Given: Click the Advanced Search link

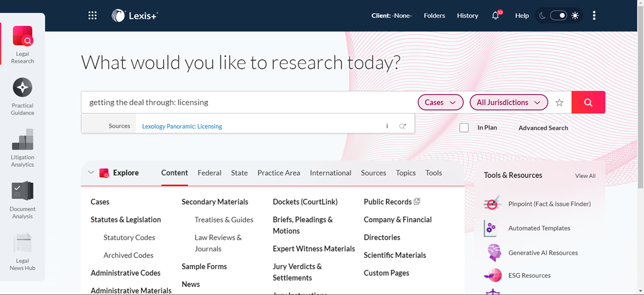Looking at the screenshot, I should coord(543,128).
